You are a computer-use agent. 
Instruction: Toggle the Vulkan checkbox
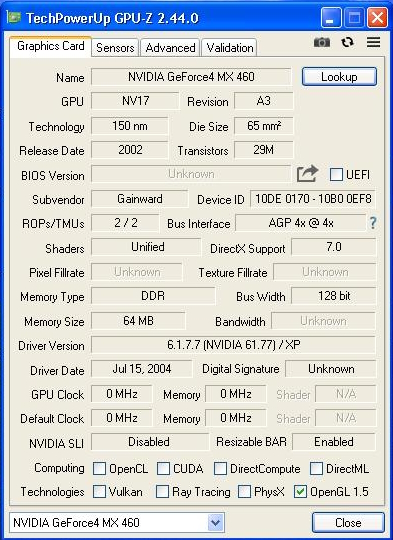coord(100,491)
